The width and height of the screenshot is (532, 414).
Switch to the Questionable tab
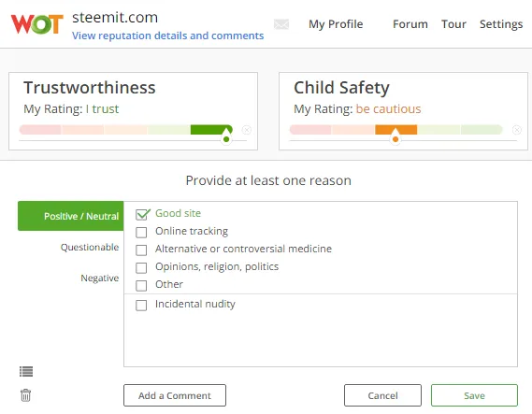pyautogui.click(x=90, y=247)
